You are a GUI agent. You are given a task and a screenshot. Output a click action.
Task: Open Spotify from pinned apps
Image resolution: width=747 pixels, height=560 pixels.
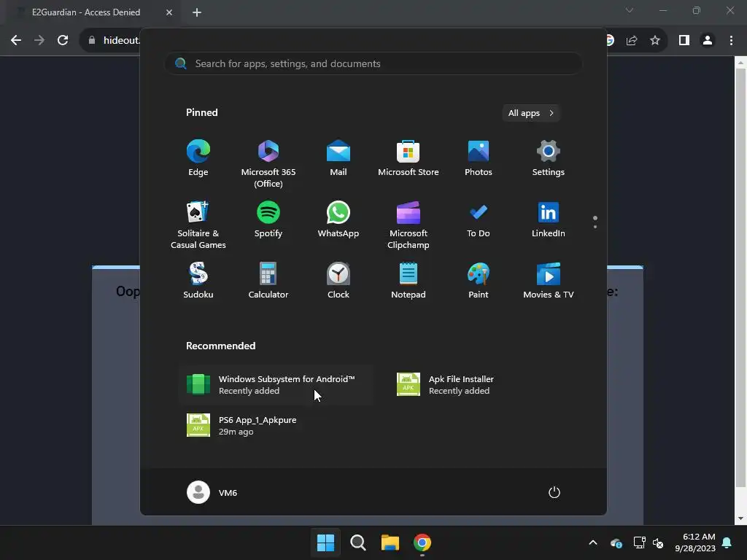268,219
